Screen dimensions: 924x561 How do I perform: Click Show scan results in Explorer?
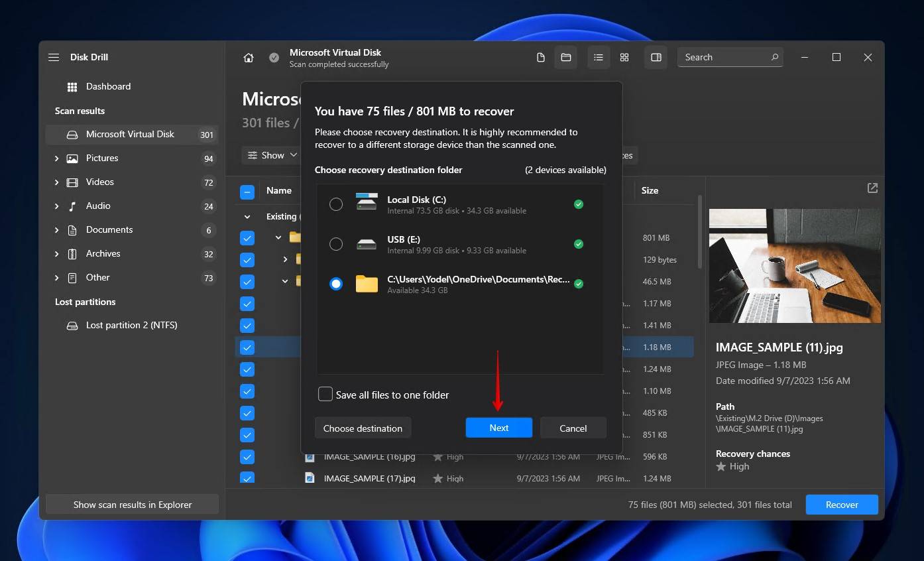tap(133, 505)
